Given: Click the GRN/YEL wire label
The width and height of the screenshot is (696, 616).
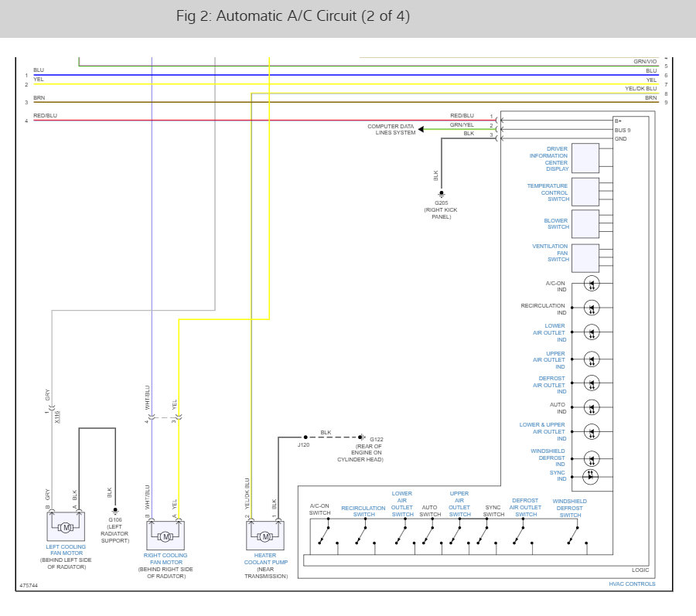Looking at the screenshot, I should pos(462,125).
